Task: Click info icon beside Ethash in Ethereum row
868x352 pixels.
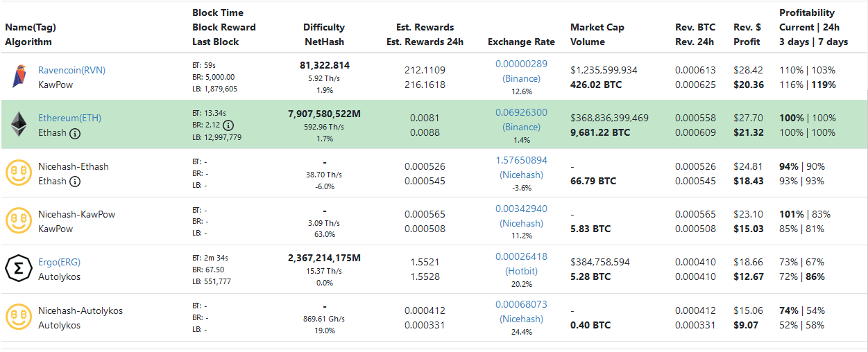Action: click(75, 133)
